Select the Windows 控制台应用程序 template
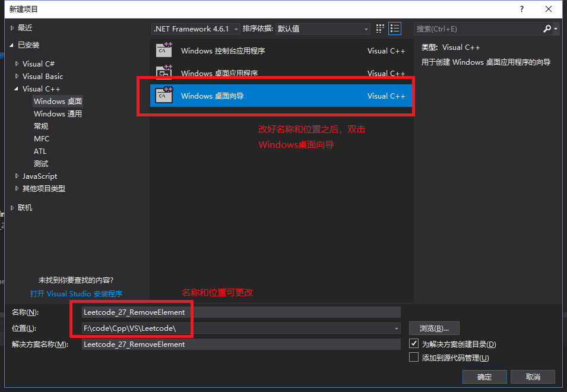 click(281, 51)
